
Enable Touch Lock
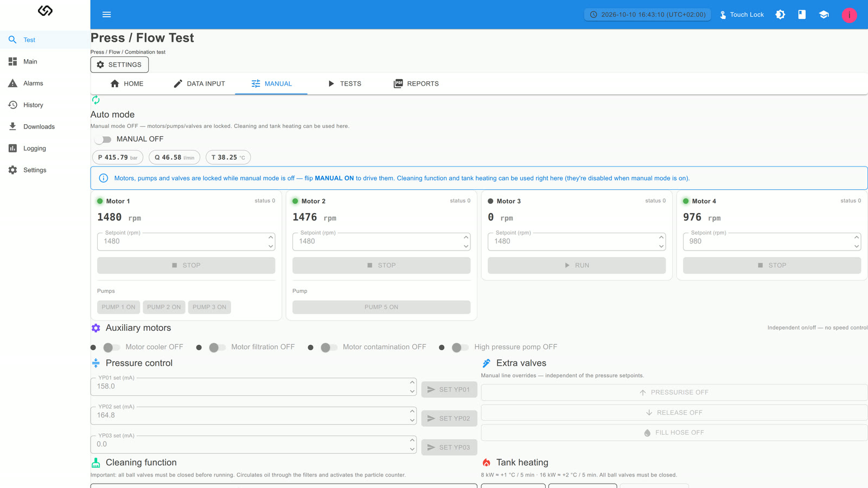(741, 15)
